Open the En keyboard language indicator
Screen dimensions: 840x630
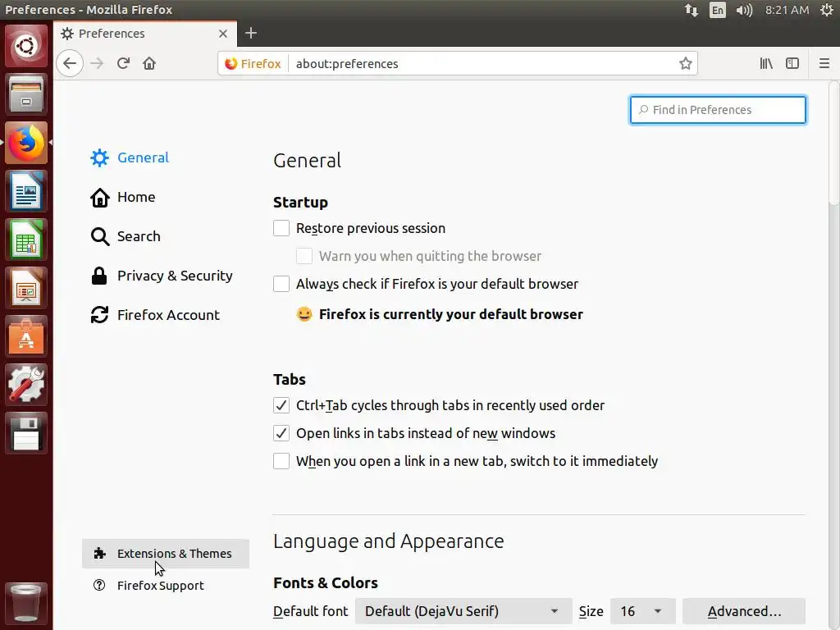(717, 10)
